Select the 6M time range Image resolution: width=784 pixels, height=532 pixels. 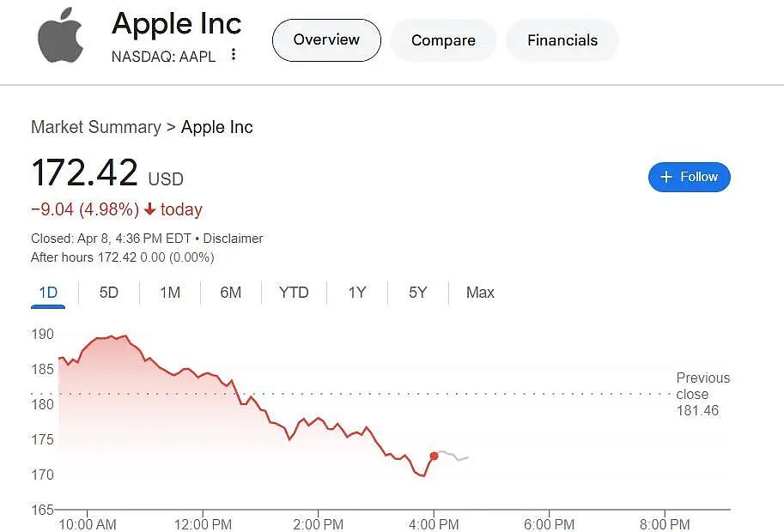(230, 293)
